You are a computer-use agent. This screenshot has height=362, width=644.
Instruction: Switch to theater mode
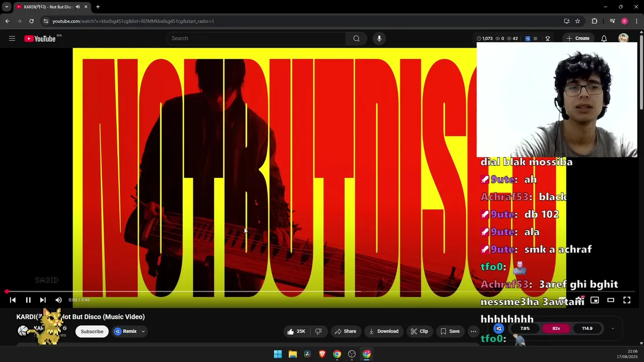tap(611, 300)
